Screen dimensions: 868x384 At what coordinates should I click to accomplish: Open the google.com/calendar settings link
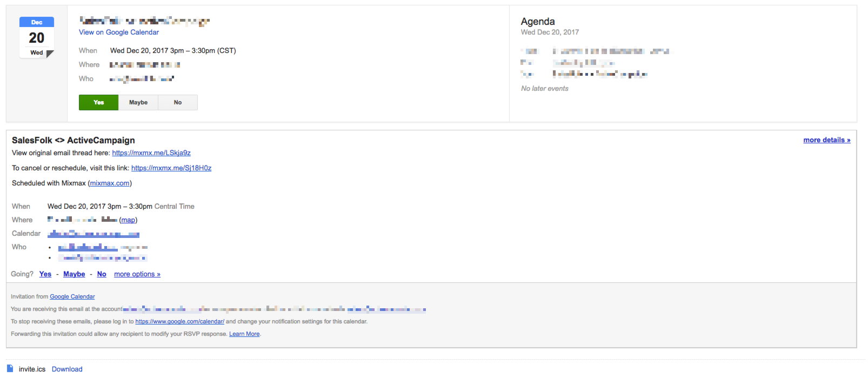pyautogui.click(x=179, y=322)
